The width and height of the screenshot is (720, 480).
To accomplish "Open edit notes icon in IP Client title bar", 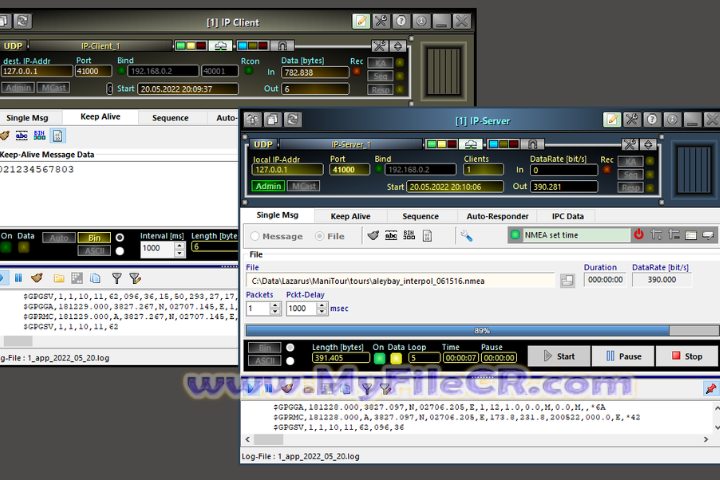I will click(361, 21).
